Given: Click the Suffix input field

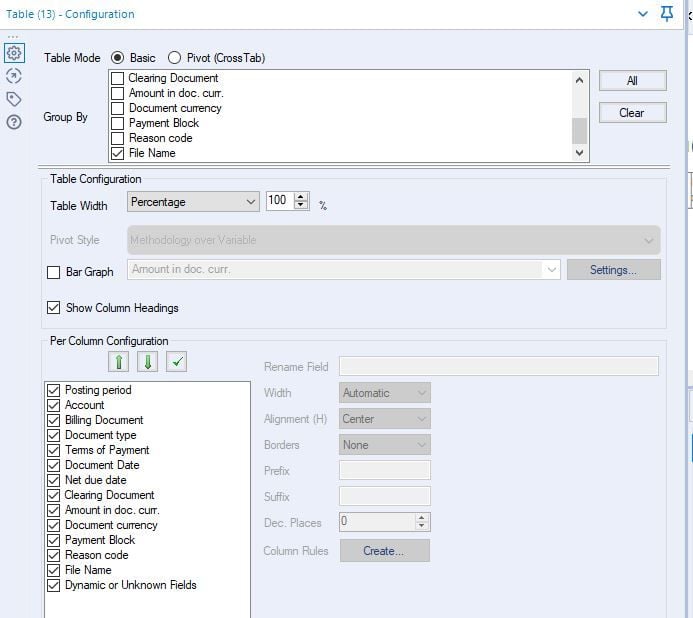Looking at the screenshot, I should 385,496.
